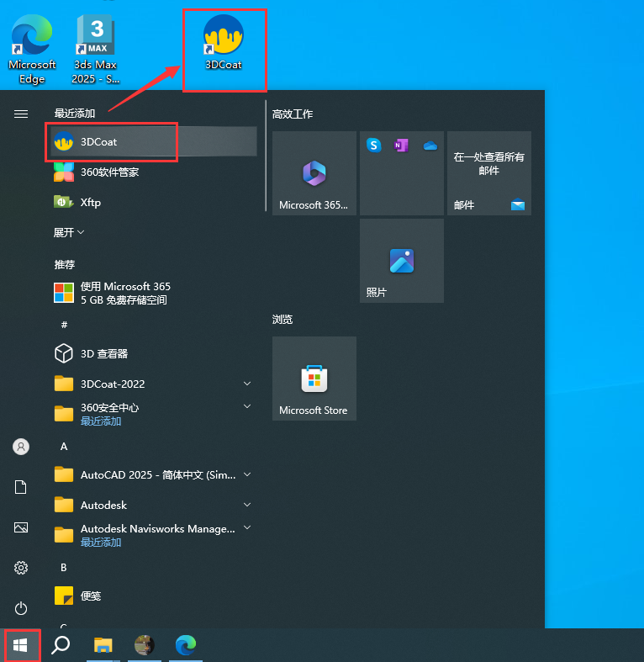This screenshot has height=662, width=644.
Task: Select the 最近添加 section header
Action: click(x=75, y=114)
